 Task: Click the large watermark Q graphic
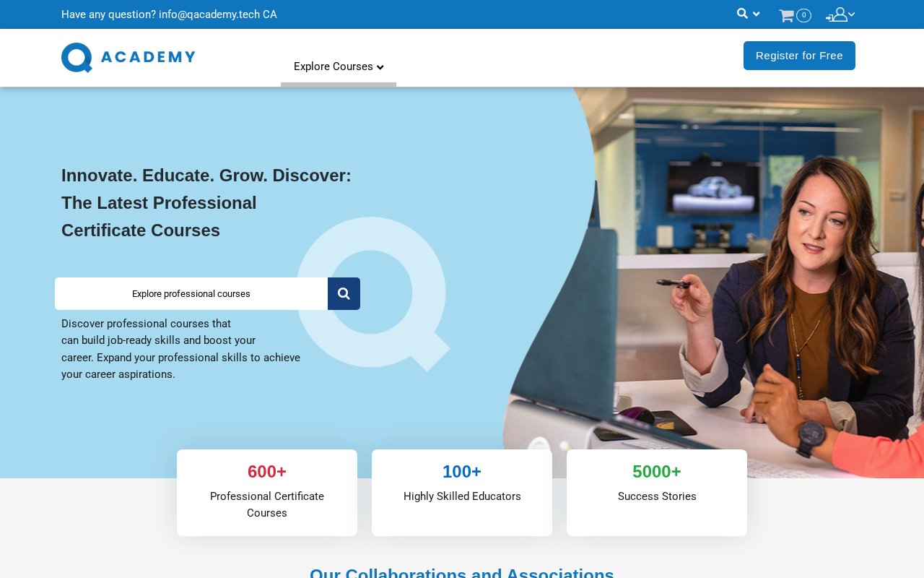373,294
